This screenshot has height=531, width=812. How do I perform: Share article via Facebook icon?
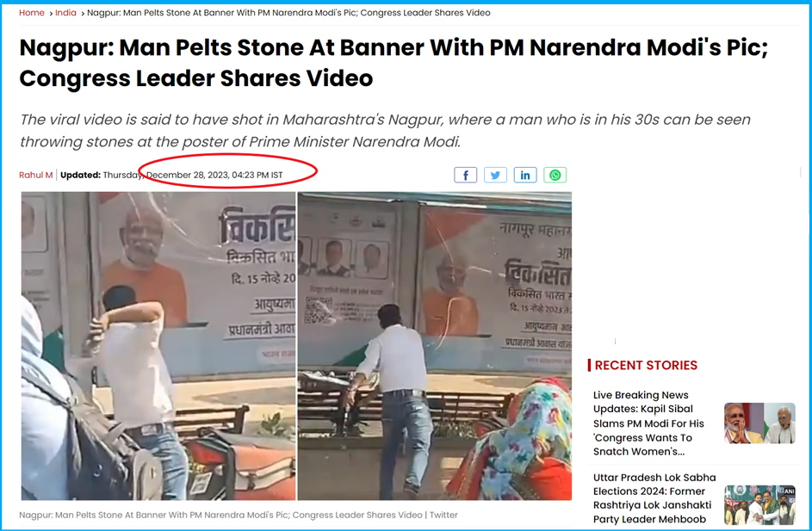(465, 175)
